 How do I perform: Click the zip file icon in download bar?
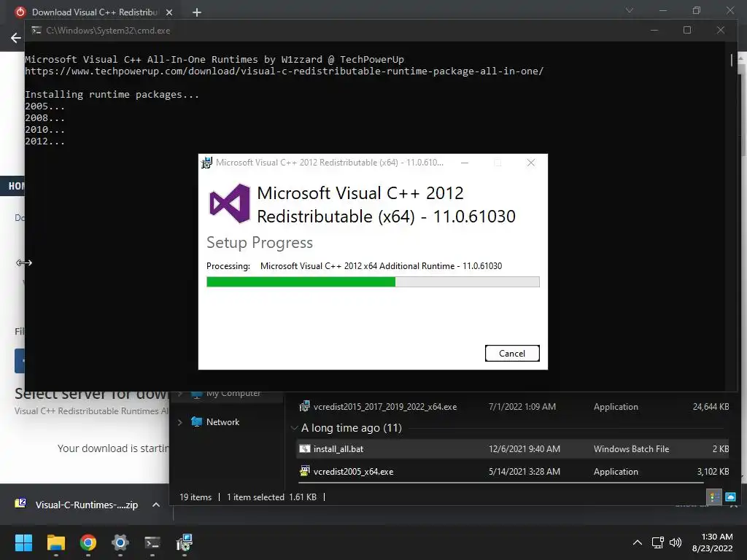[20, 504]
